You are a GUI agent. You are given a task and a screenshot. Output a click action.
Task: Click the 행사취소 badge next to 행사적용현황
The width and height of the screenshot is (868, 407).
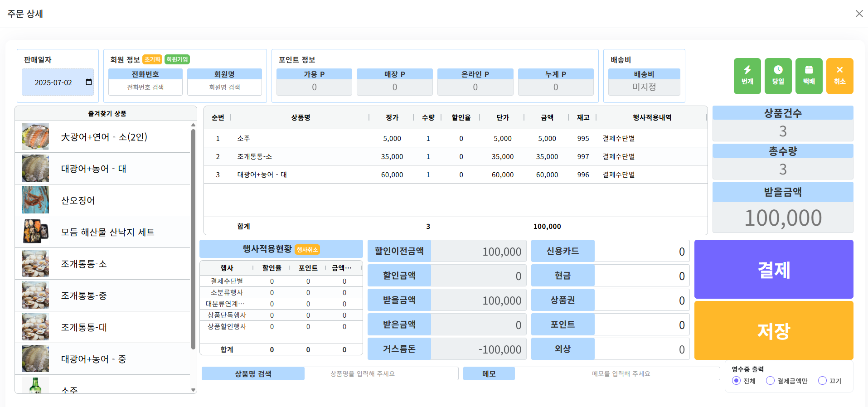[x=307, y=250]
